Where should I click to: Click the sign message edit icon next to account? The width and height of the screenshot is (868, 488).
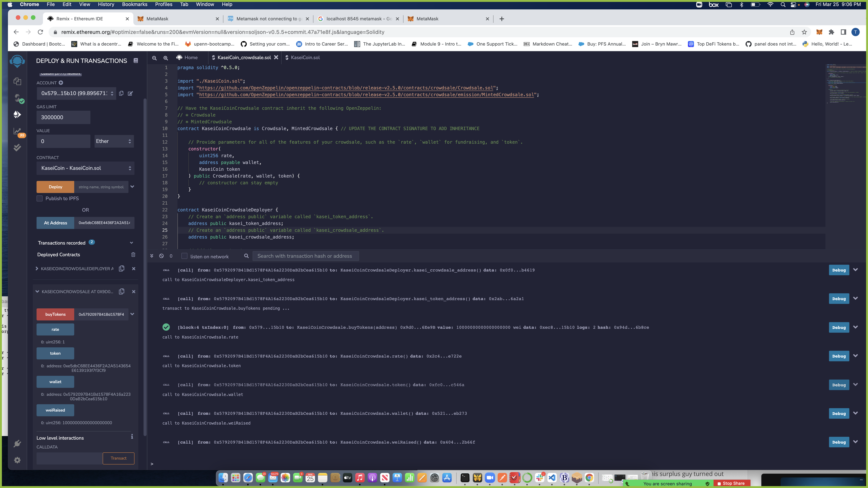point(130,93)
